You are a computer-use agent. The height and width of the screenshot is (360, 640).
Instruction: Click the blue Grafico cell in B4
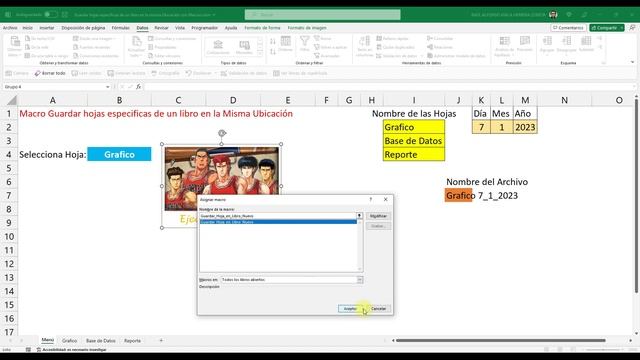point(119,154)
